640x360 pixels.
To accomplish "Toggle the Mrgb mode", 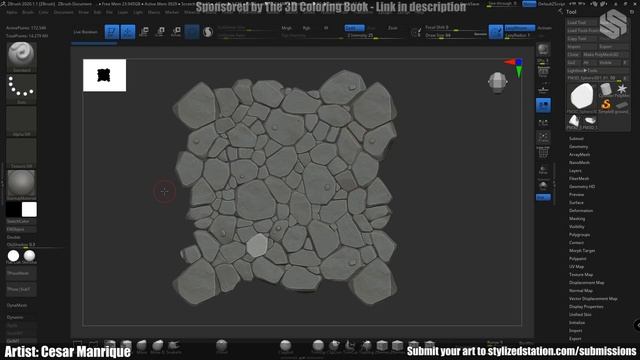I will click(287, 28).
